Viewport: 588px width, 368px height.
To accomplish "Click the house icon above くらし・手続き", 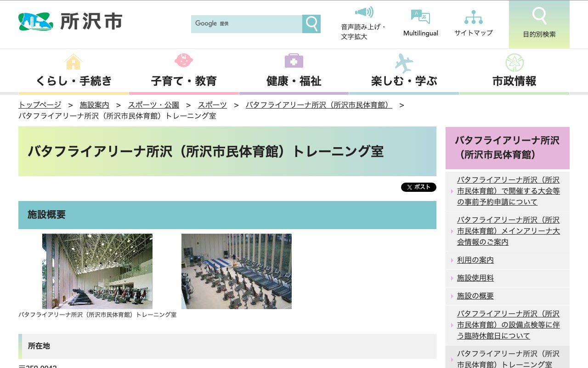I will pos(73,62).
